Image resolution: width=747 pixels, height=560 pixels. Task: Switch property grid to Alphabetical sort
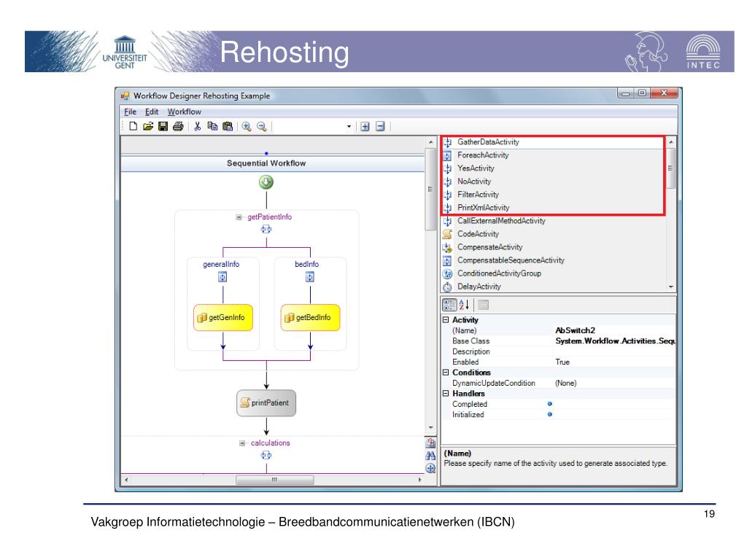click(x=465, y=305)
